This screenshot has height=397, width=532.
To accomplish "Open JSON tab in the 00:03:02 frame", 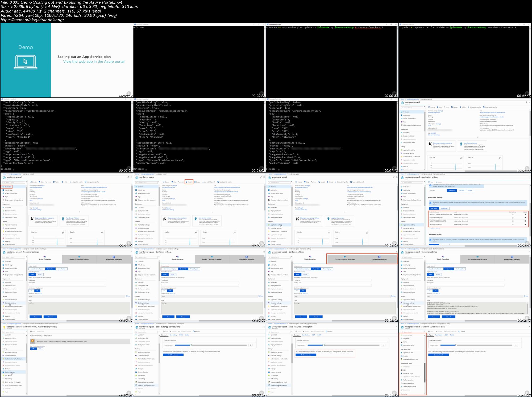I will click(x=181, y=335).
